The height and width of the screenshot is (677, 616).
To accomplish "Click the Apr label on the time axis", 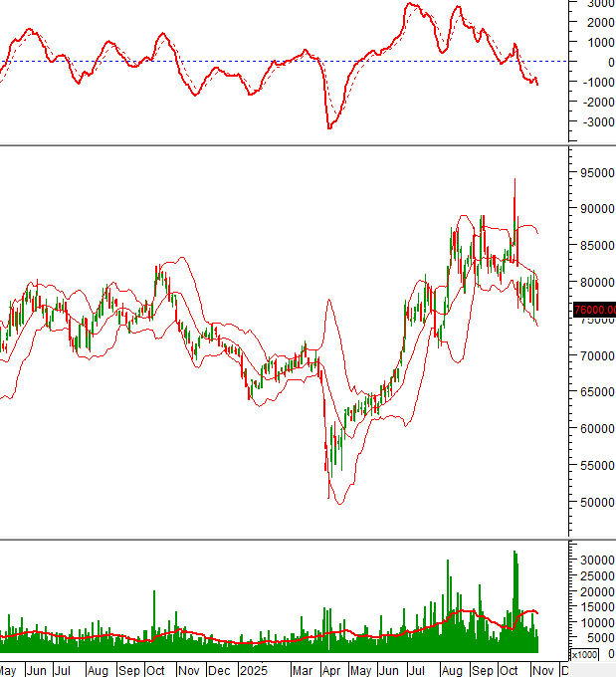I will (333, 671).
